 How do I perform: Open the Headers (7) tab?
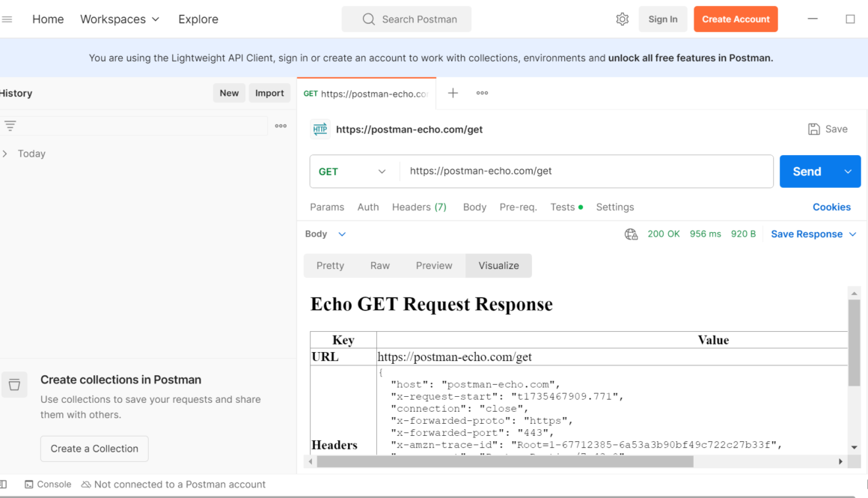(419, 207)
